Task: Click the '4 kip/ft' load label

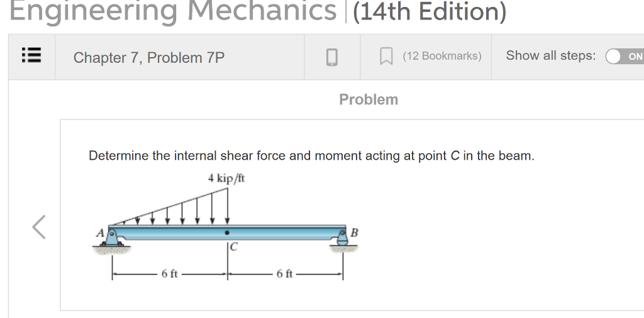Action: [x=226, y=178]
